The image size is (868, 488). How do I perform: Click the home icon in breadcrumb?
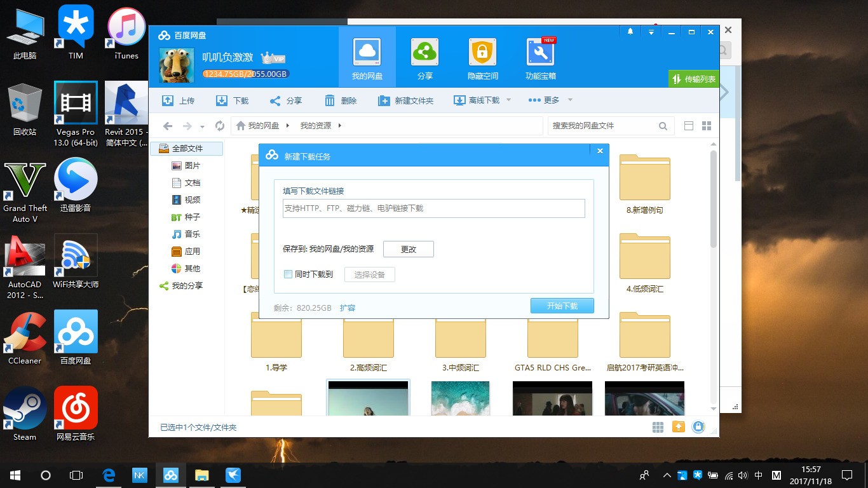[240, 126]
